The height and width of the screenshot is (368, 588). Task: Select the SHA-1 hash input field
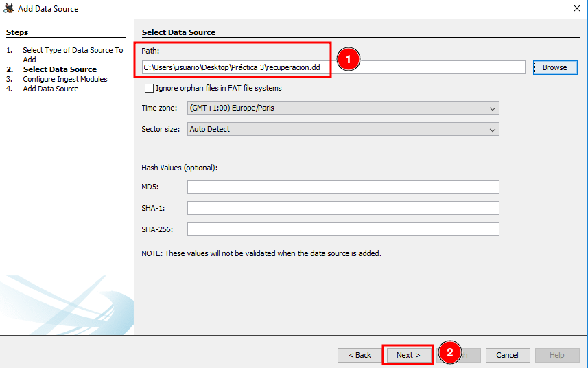(343, 208)
